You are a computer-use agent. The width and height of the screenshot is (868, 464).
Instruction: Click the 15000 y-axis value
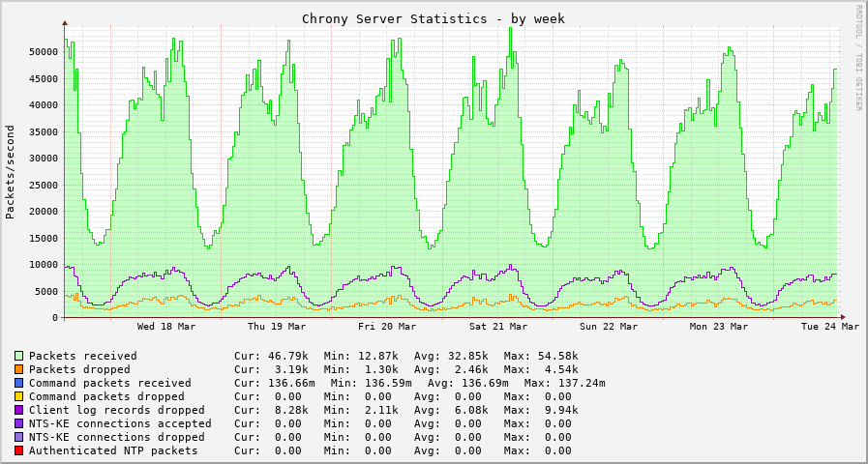tap(44, 238)
